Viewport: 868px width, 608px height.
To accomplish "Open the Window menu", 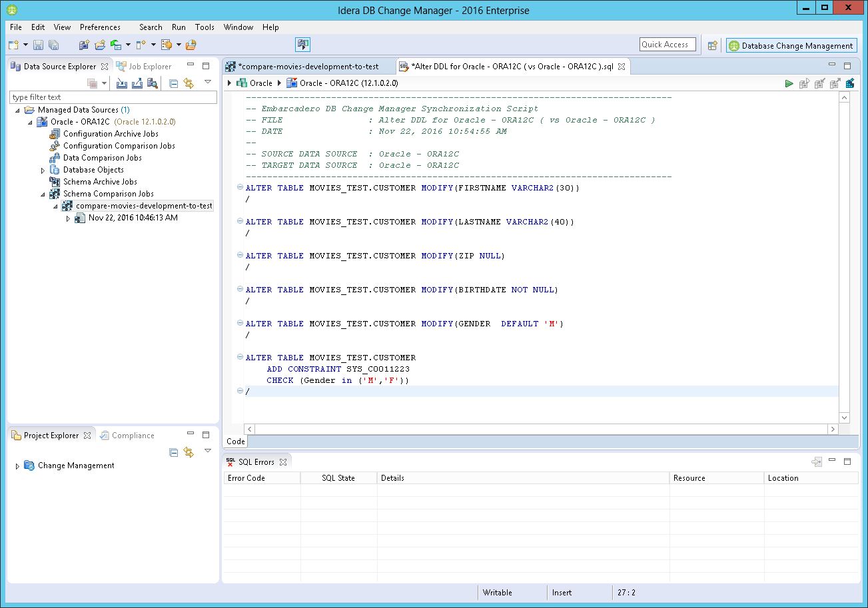I will click(x=238, y=27).
